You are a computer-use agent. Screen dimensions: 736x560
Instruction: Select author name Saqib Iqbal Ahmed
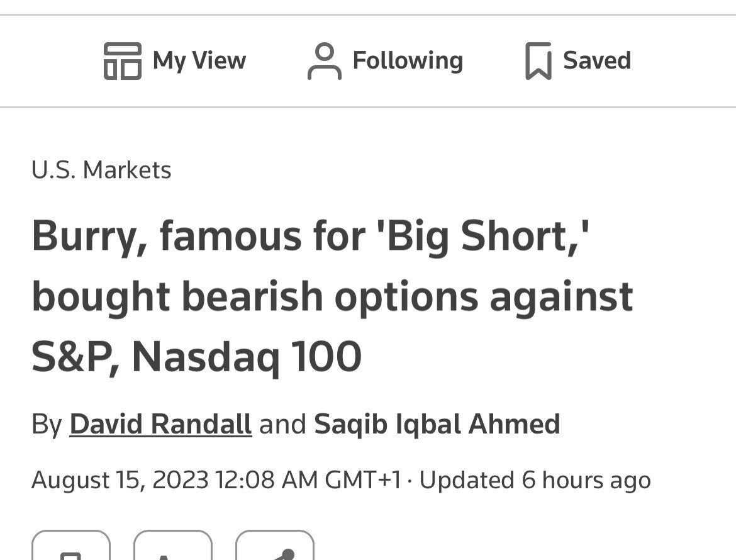[x=437, y=423]
